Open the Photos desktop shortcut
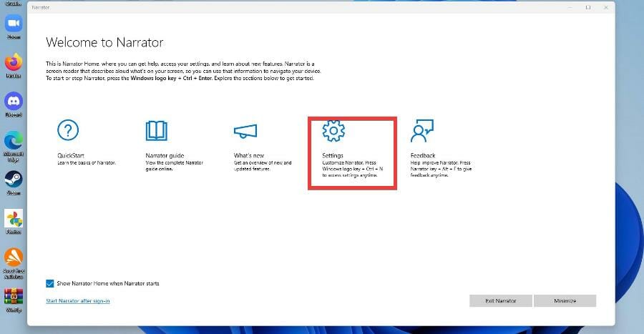Viewport: 644px width, 334px height. (x=14, y=219)
